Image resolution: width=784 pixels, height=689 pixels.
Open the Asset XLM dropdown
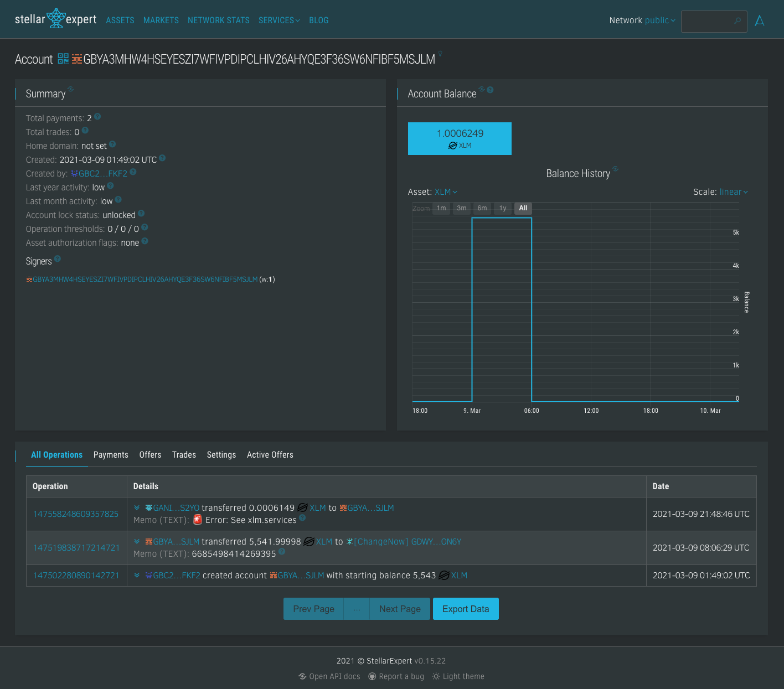click(x=446, y=192)
